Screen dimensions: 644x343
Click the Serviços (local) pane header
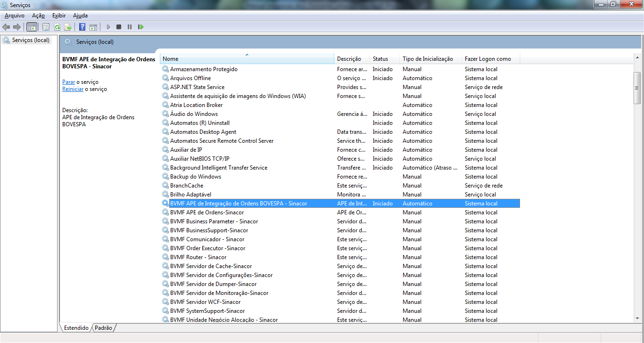[350, 42]
